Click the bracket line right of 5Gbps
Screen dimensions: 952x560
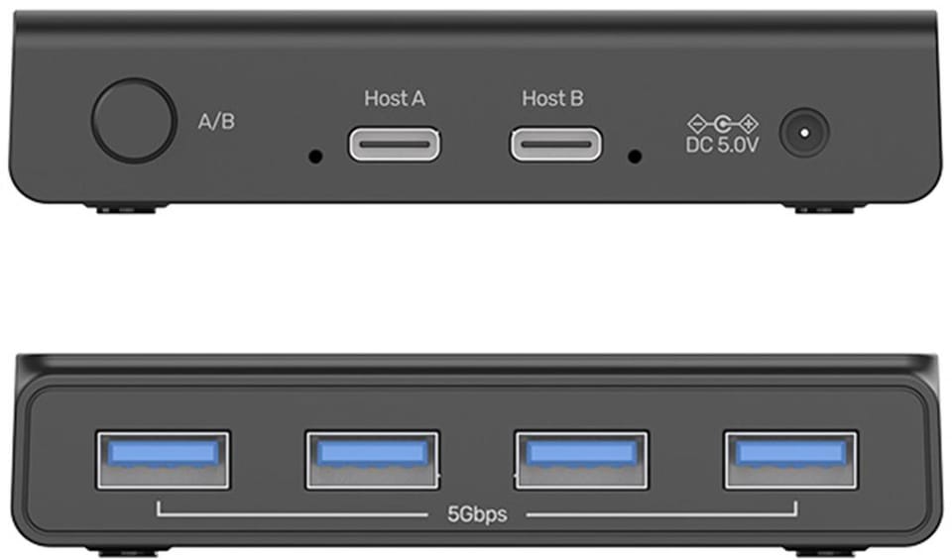pos(661,509)
